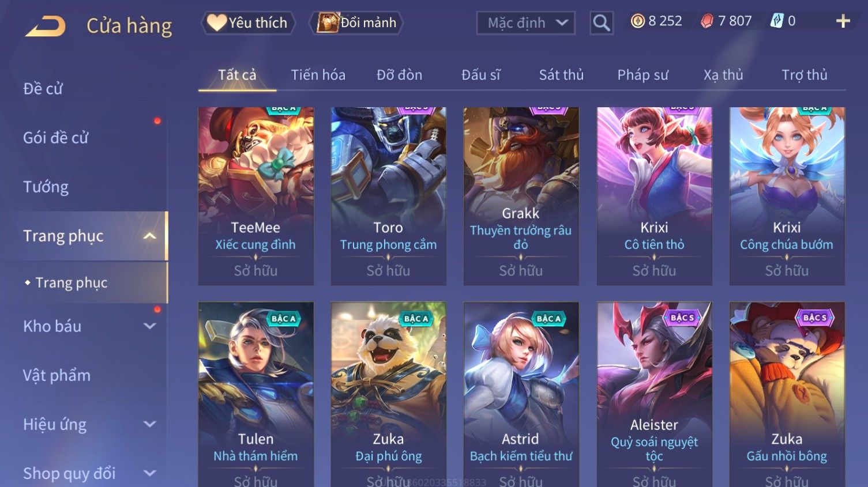Collapse the Trang phục sidebar section
Screen dimensions: 868x487
pos(149,236)
